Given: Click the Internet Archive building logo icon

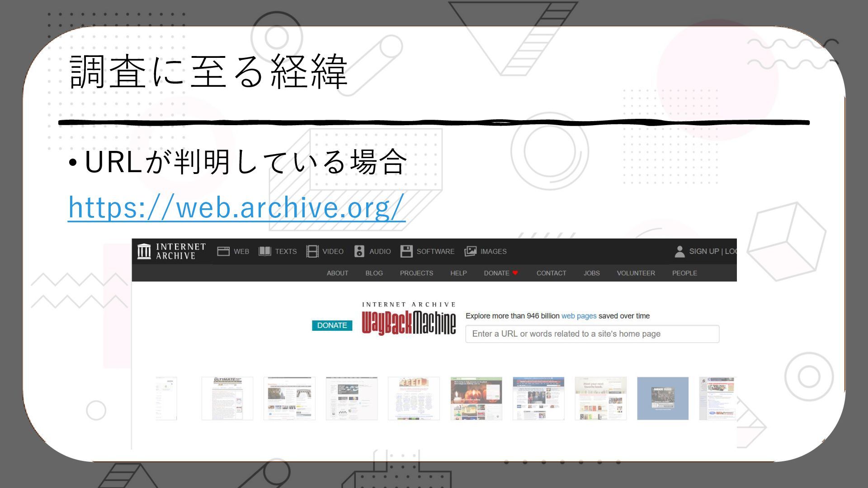Looking at the screenshot, I should [144, 251].
